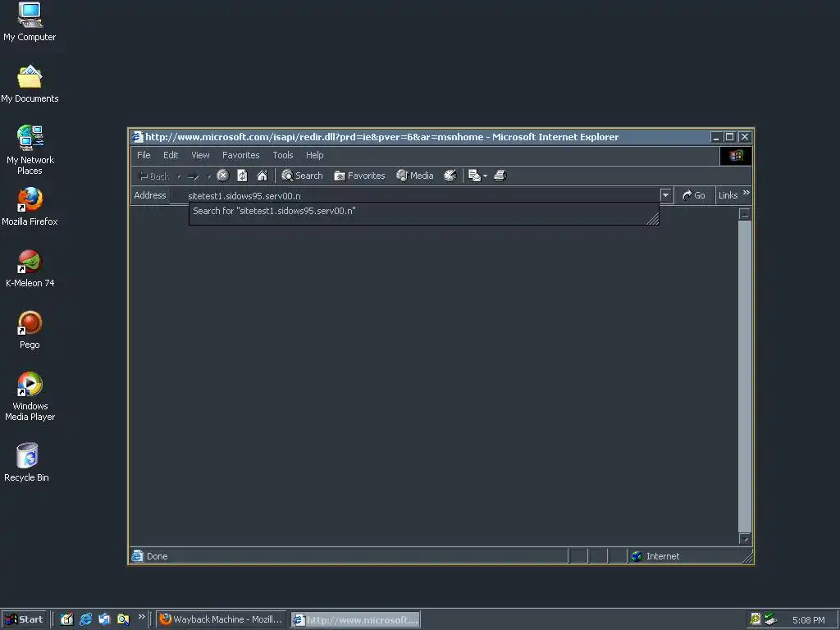Open the Search pane in toolbar
The image size is (840, 630).
(x=302, y=176)
